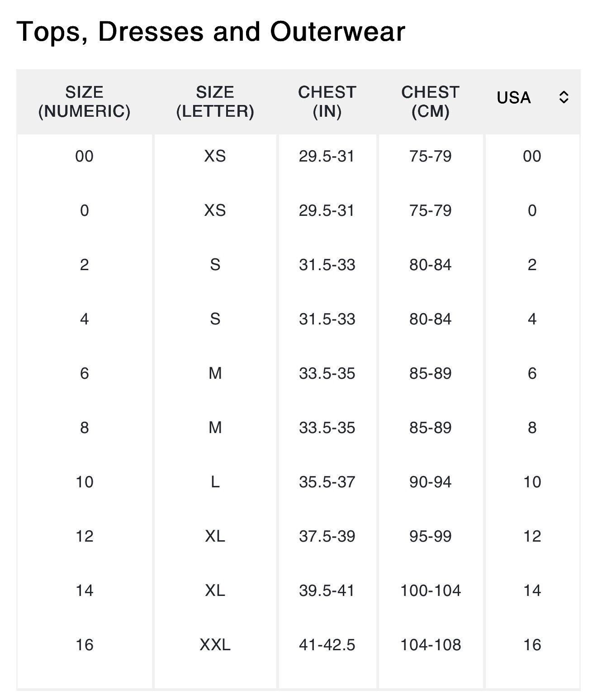Select the L letter size cell

point(215,482)
